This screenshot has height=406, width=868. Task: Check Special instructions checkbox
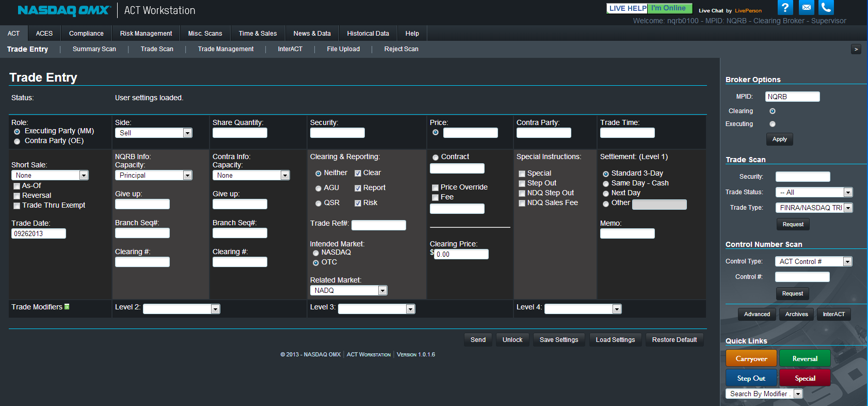(522, 174)
